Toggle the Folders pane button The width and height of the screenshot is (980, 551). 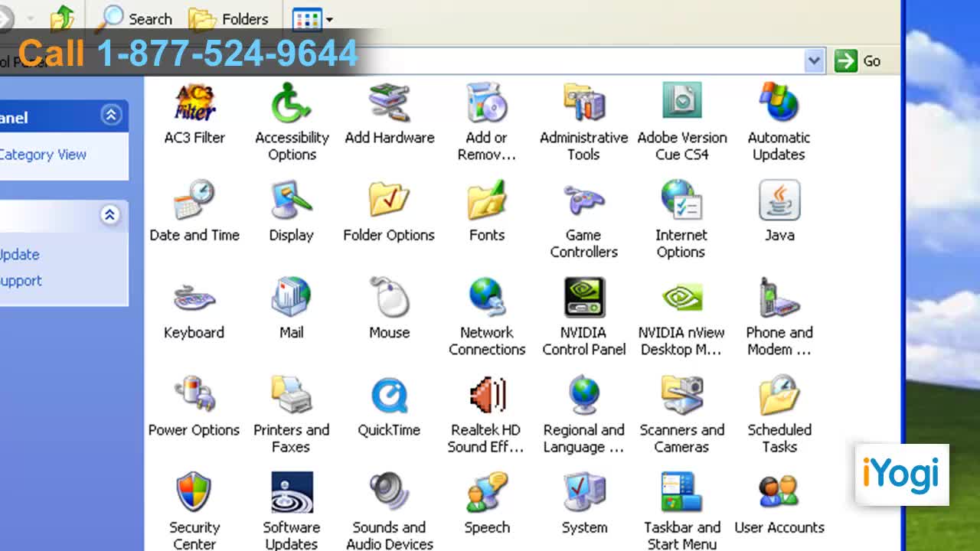(228, 18)
